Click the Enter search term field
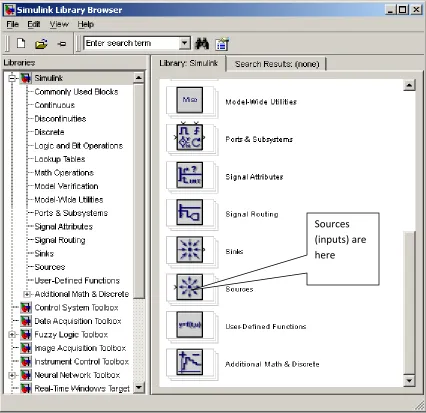 click(x=131, y=43)
